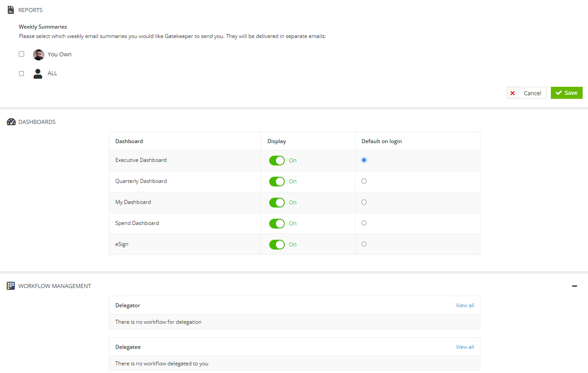
Task: Click the Default on login column header
Action: (x=382, y=141)
